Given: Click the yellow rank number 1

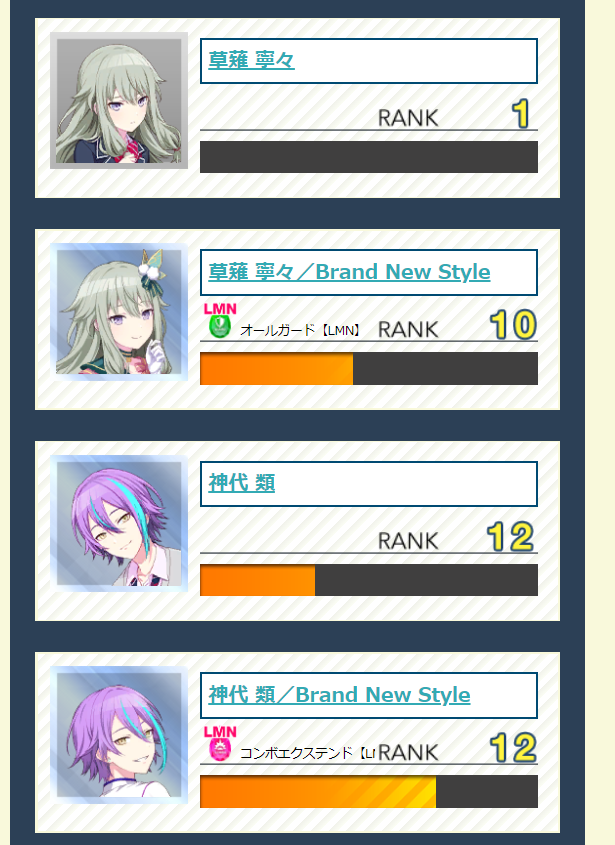Looking at the screenshot, I should (x=521, y=114).
